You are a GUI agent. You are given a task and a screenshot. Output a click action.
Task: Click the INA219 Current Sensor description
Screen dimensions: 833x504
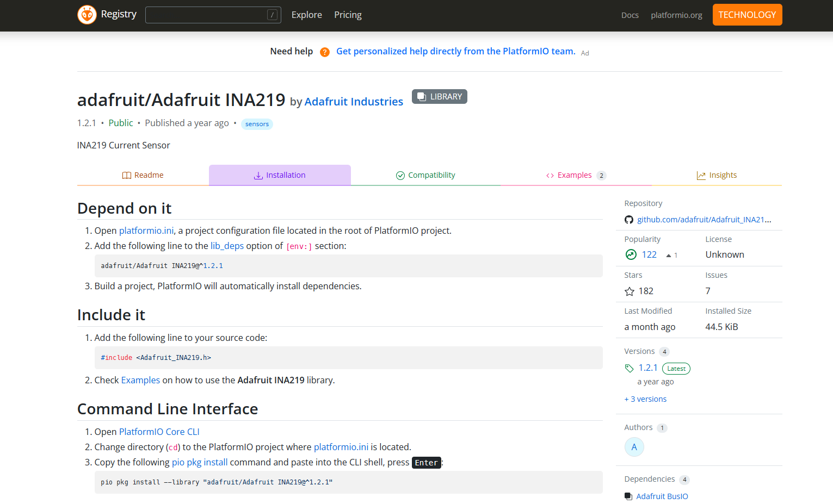(x=124, y=145)
